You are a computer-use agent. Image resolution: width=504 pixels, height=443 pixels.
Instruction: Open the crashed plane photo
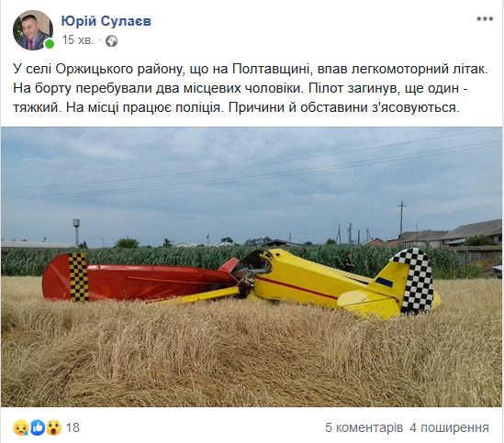pos(252,267)
